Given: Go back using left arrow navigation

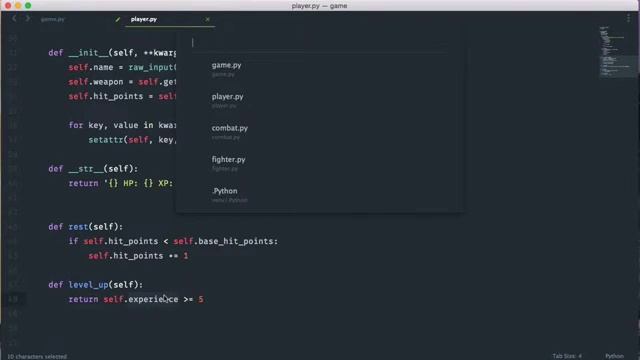Looking at the screenshot, I should 14,19.
